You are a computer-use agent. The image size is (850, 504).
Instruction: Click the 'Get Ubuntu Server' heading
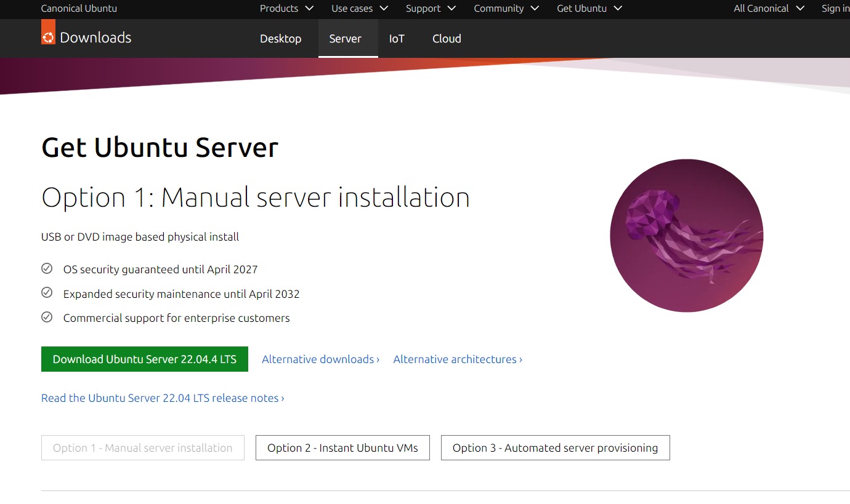(x=160, y=148)
